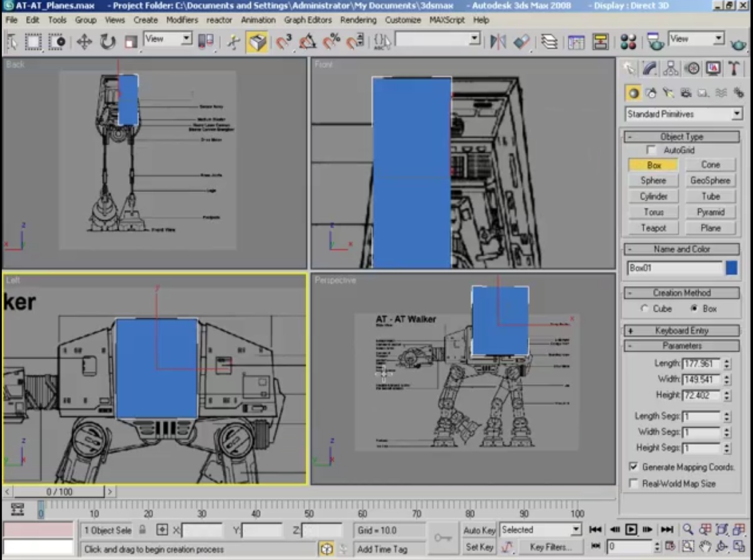Open the Selected key filter dropdown

point(540,530)
